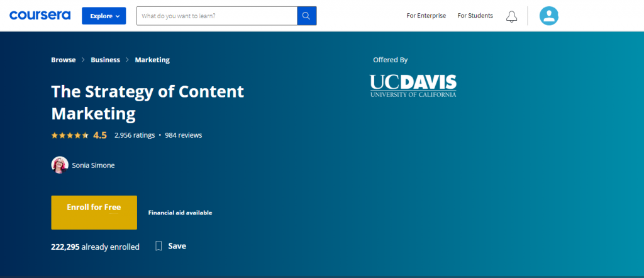The image size is (644, 278).
Task: Go to the Business breadcrumb
Action: tap(105, 60)
